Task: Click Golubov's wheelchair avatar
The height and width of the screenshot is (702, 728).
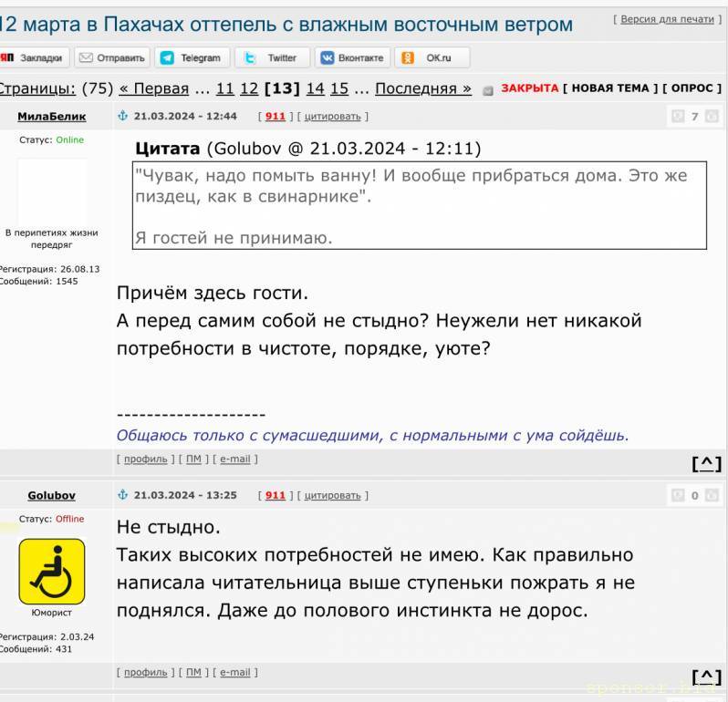Action: (52, 572)
